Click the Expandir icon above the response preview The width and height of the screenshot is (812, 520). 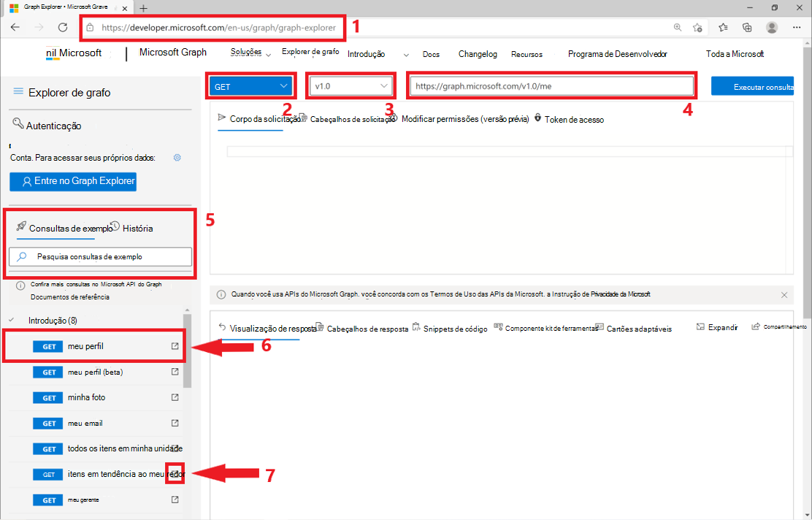click(x=700, y=327)
